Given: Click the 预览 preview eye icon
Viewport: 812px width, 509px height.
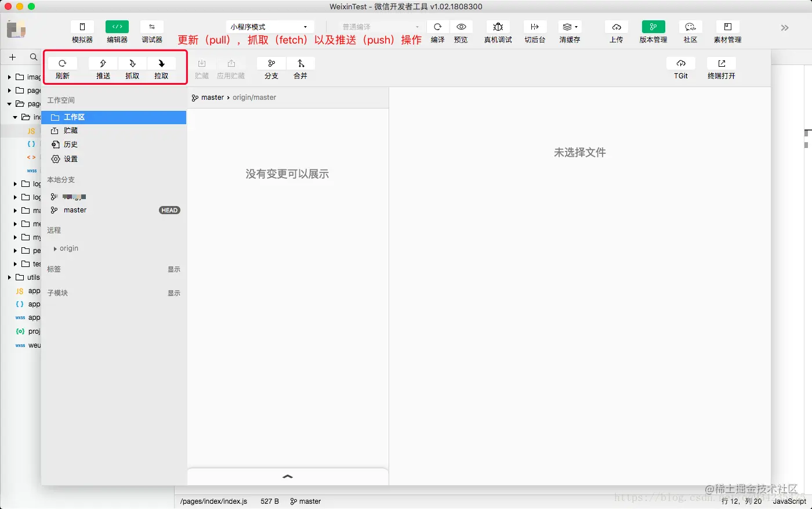Looking at the screenshot, I should coord(461,27).
